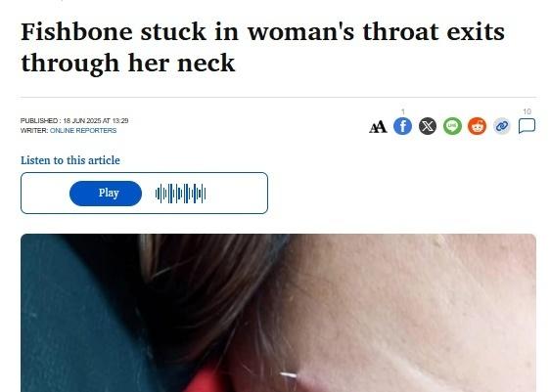Click the audio waveform graphic
The width and height of the screenshot is (550, 392).
coord(180,194)
